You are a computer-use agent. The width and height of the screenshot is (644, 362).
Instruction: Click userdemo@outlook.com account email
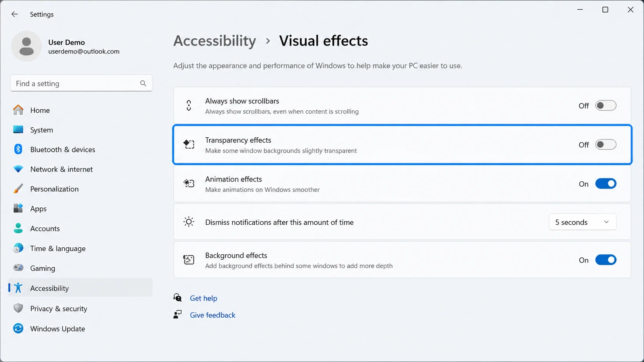coord(84,51)
